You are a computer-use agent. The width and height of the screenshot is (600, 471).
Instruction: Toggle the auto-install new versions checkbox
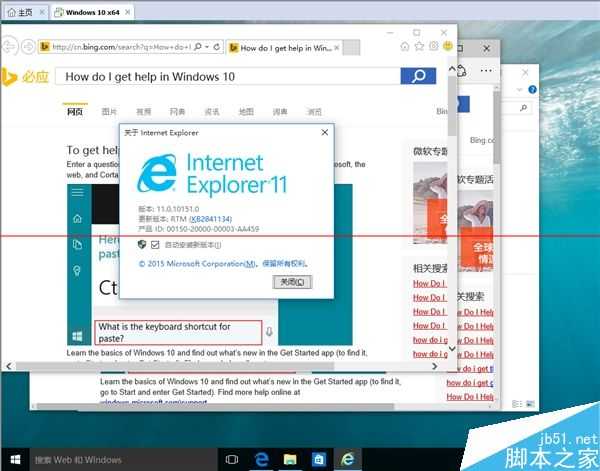pyautogui.click(x=155, y=245)
